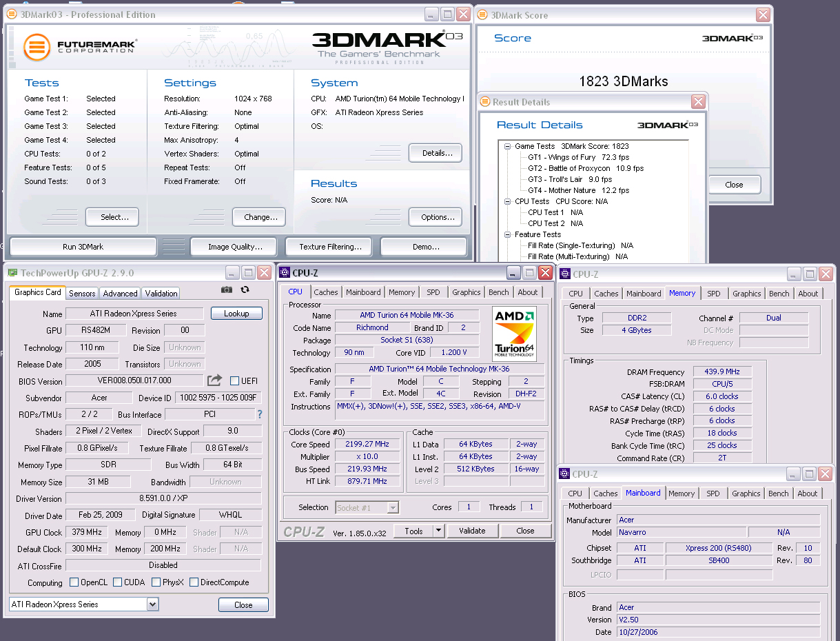Click the Close button at GPU-Z bottom
The image size is (840, 641).
[243, 604]
